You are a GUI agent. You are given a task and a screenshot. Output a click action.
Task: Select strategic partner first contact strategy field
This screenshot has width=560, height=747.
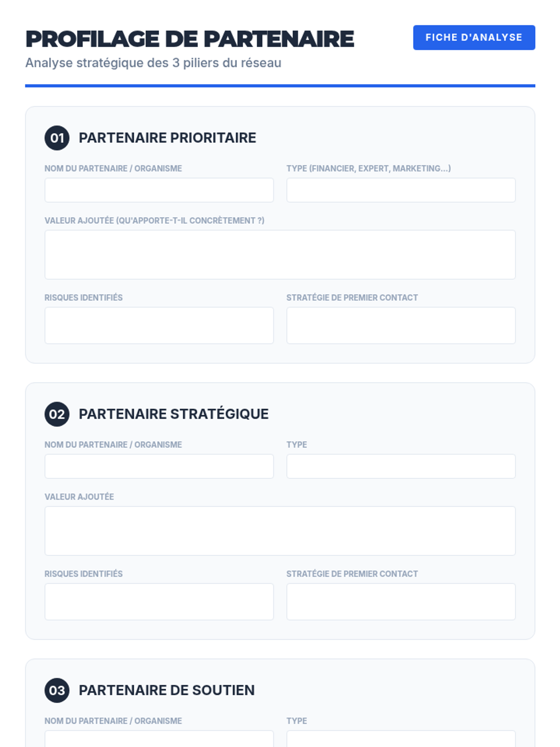[400, 601]
